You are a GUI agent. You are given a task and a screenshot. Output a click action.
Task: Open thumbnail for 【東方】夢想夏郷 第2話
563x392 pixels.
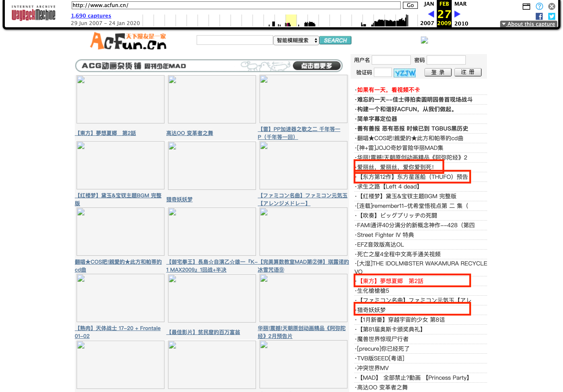pyautogui.click(x=120, y=99)
